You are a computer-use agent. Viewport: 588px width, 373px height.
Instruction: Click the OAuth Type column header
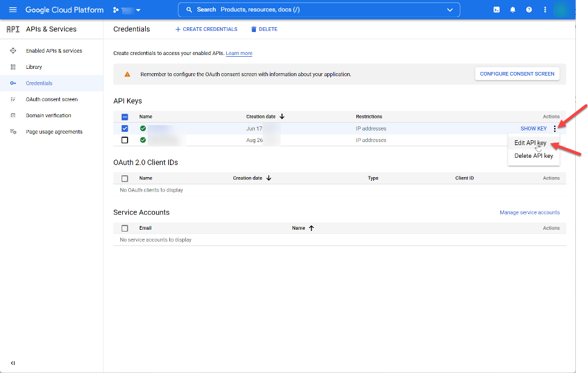click(x=373, y=178)
